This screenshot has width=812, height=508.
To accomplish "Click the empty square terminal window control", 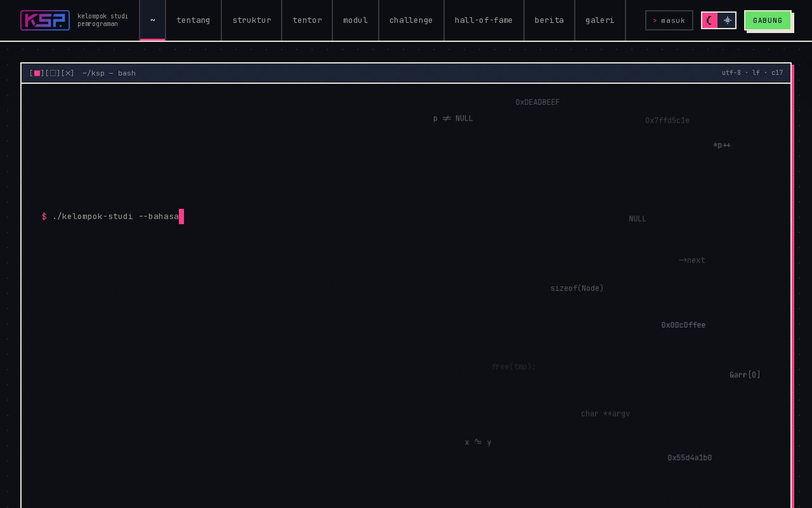I will (x=53, y=73).
